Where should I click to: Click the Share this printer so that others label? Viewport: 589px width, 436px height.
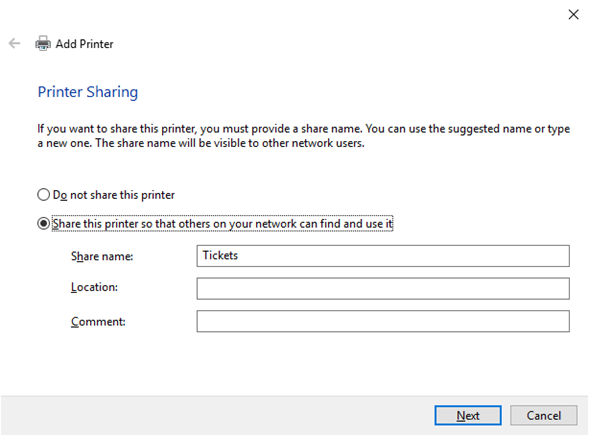[222, 224]
